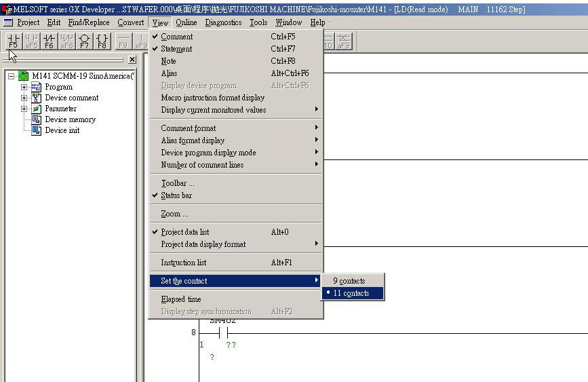This screenshot has height=382, width=588.
Task: Open the Zoom dialog entry
Action: tap(174, 214)
